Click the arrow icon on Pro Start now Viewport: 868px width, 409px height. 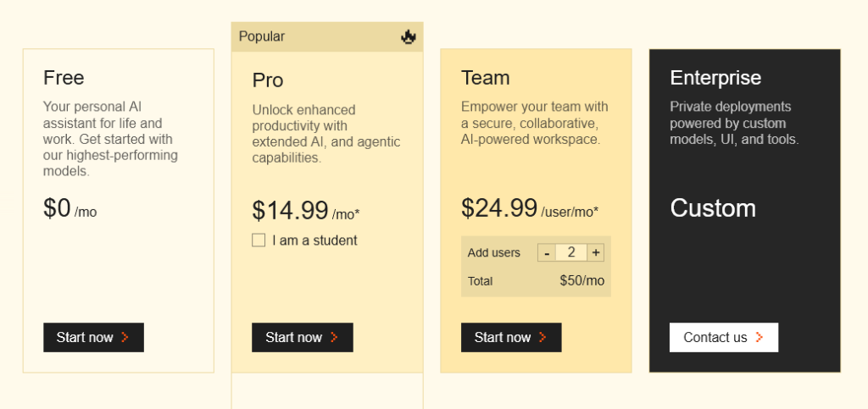(x=334, y=337)
